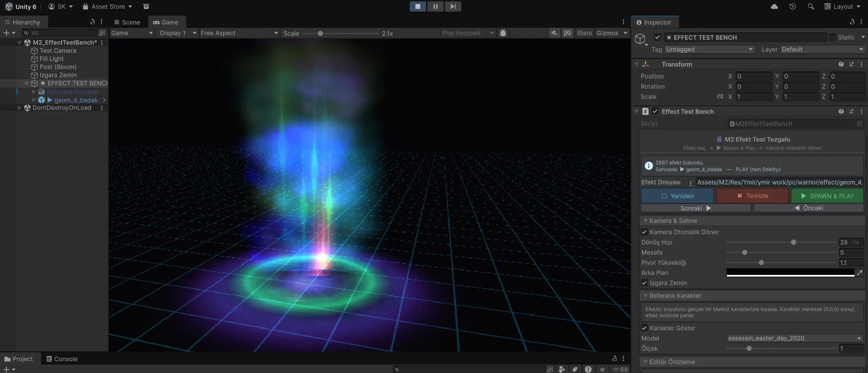
Task: Focus the Hierarchy search field
Action: (x=60, y=33)
